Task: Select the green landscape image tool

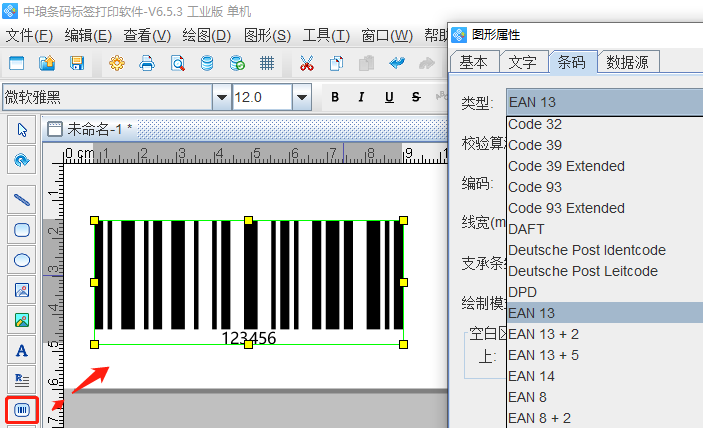Action: pyautogui.click(x=22, y=320)
